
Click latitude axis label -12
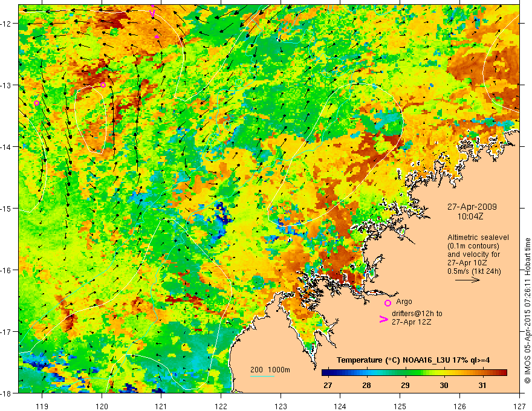(x=7, y=24)
